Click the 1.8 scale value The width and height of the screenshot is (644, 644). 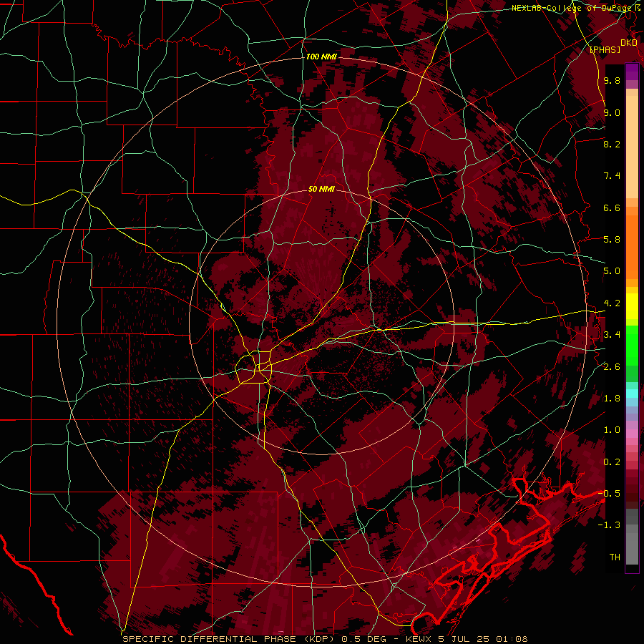click(612, 399)
